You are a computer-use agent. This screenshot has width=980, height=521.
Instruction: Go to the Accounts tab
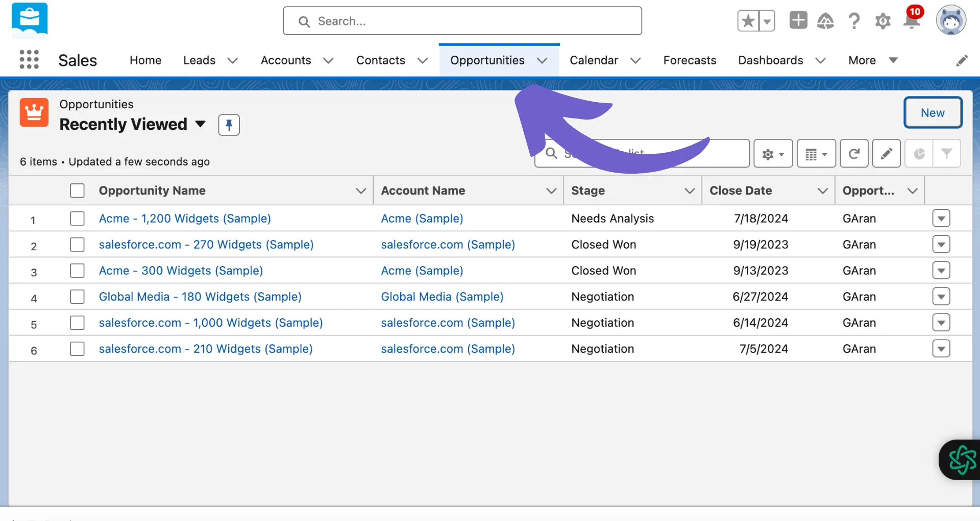[286, 60]
